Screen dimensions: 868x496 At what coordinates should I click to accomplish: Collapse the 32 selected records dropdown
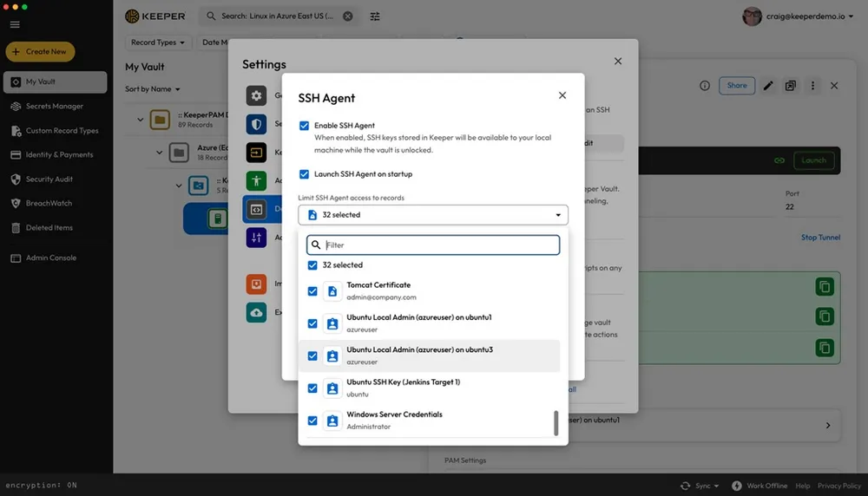click(558, 215)
